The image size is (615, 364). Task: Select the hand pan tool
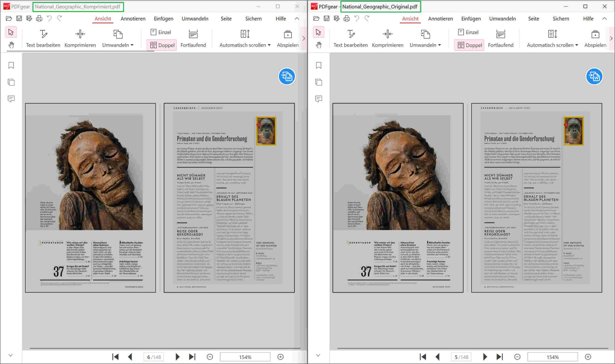pos(11,45)
